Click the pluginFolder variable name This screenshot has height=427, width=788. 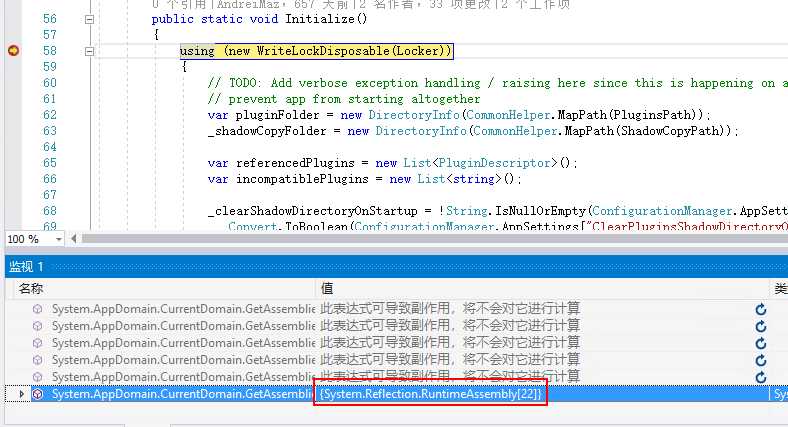277,115
